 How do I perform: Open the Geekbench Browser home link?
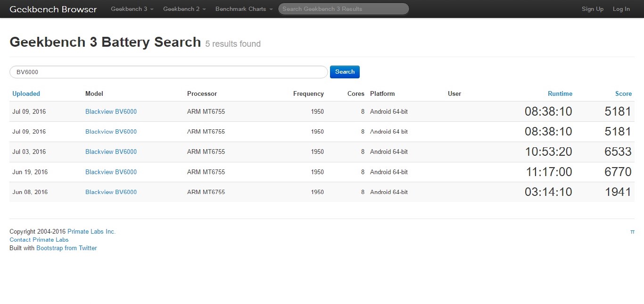pyautogui.click(x=53, y=9)
